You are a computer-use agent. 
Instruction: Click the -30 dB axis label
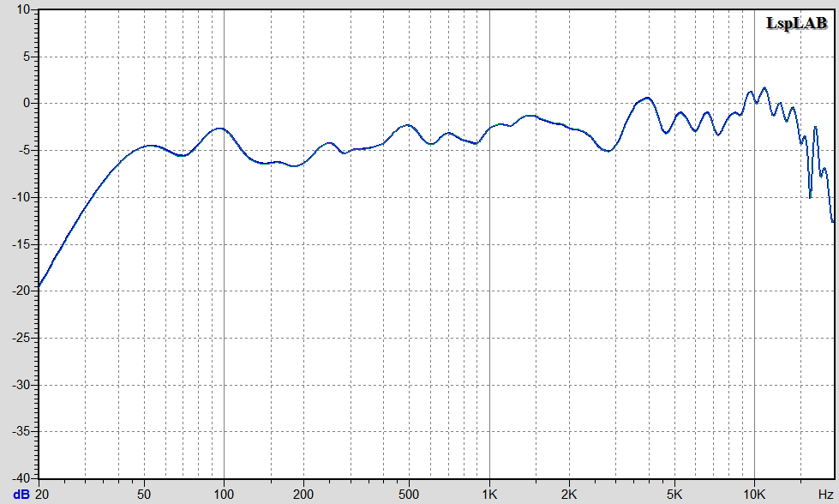[x=21, y=385]
